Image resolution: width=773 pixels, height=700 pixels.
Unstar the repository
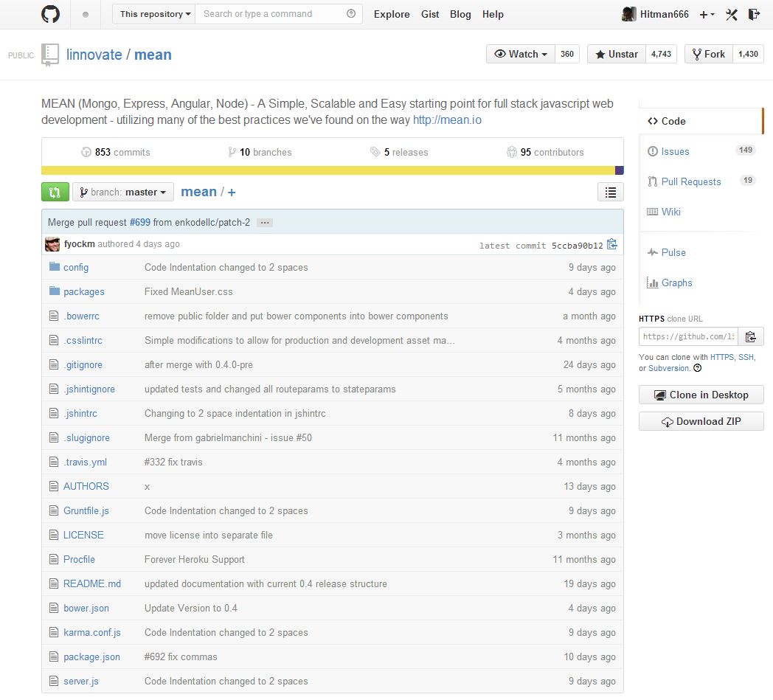coord(616,55)
